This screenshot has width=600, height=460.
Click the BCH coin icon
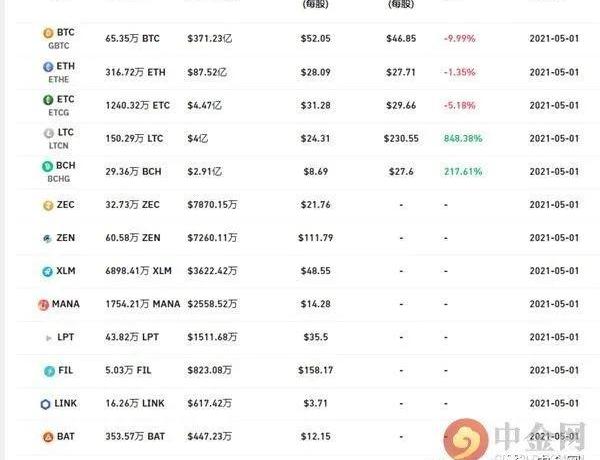click(47, 165)
